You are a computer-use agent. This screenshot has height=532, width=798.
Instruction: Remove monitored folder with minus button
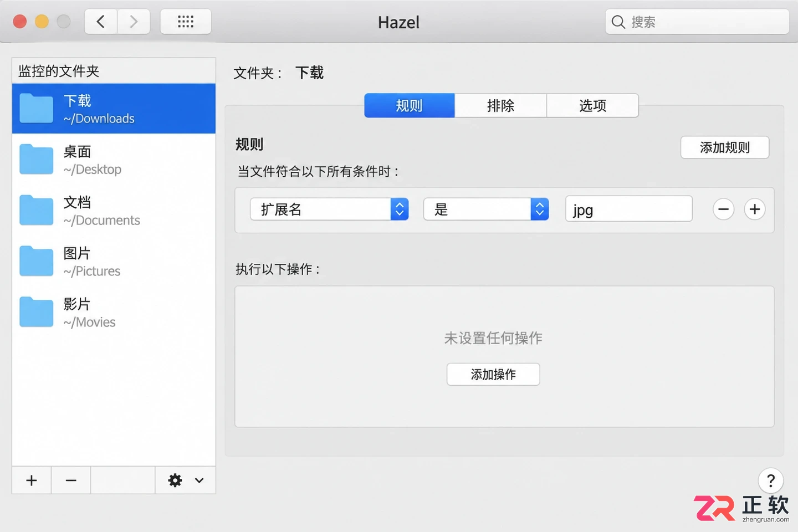click(x=71, y=480)
